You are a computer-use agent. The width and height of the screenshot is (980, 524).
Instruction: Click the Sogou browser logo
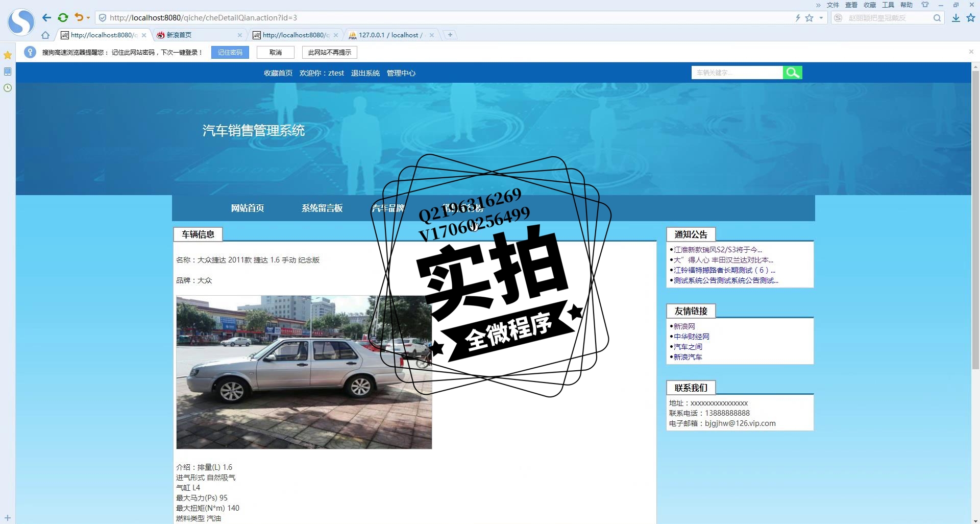coord(21,22)
